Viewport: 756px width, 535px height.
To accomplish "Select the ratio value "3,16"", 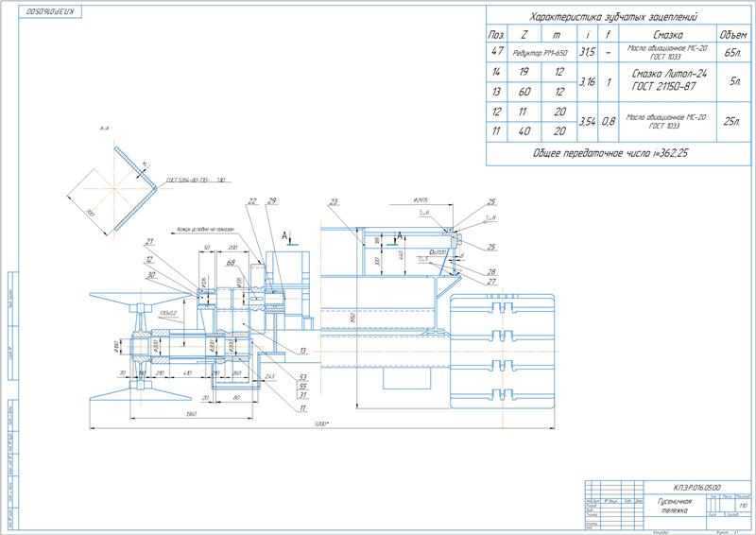I will coord(587,82).
